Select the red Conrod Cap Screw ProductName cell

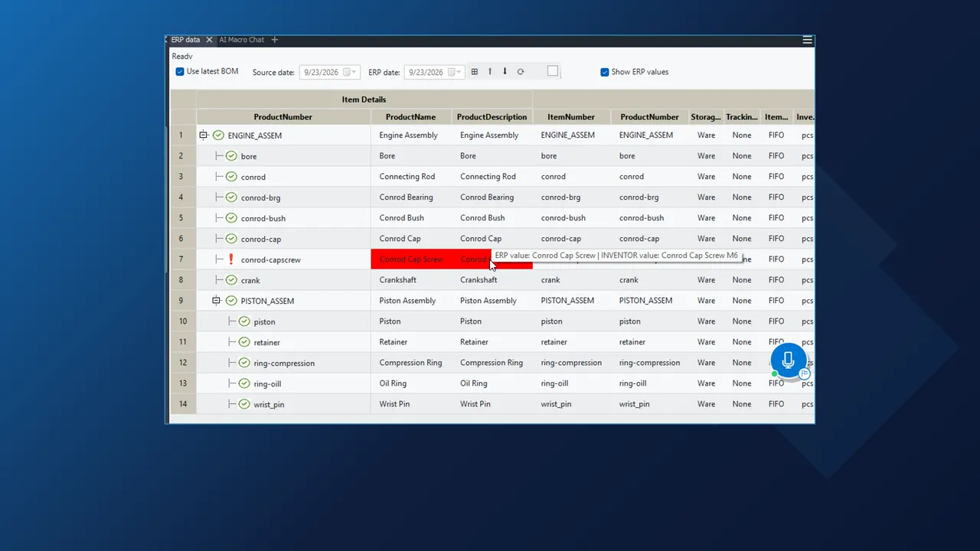click(x=411, y=259)
